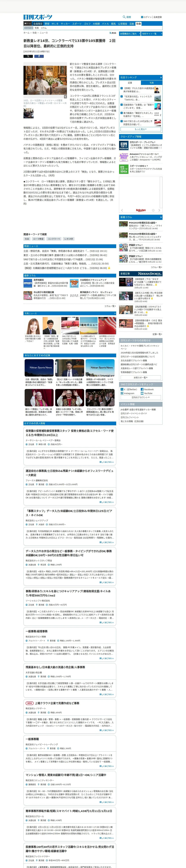
Task: Expand 有料サイト一覧 dropdown
Action: pyautogui.click(x=152, y=34)
